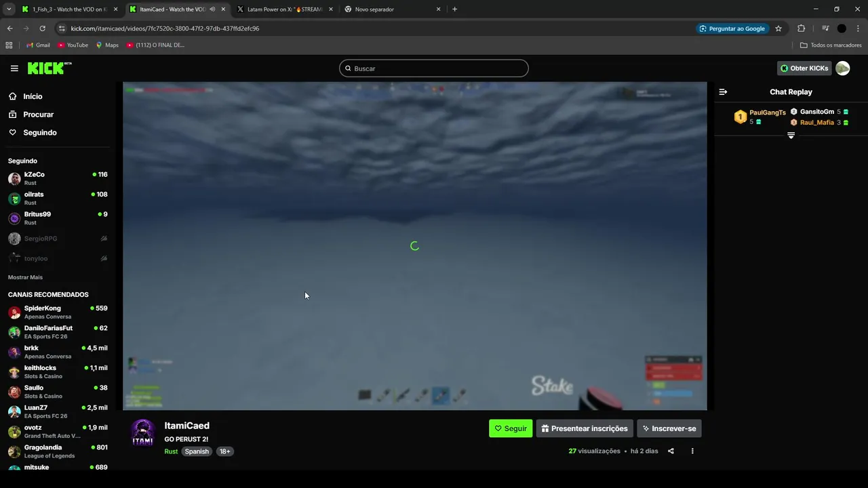868x488 pixels.
Task: Switch to the Latam Power on X tab
Action: 284,9
